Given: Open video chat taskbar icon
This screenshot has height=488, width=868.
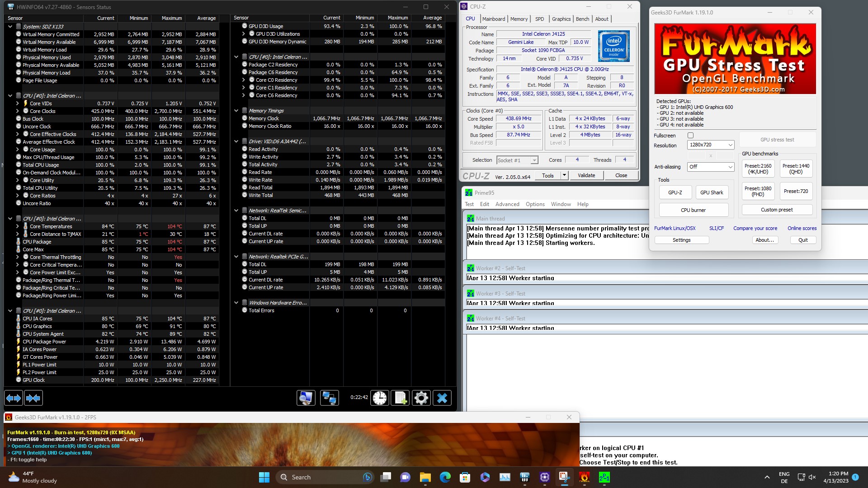Looking at the screenshot, I should click(405, 477).
